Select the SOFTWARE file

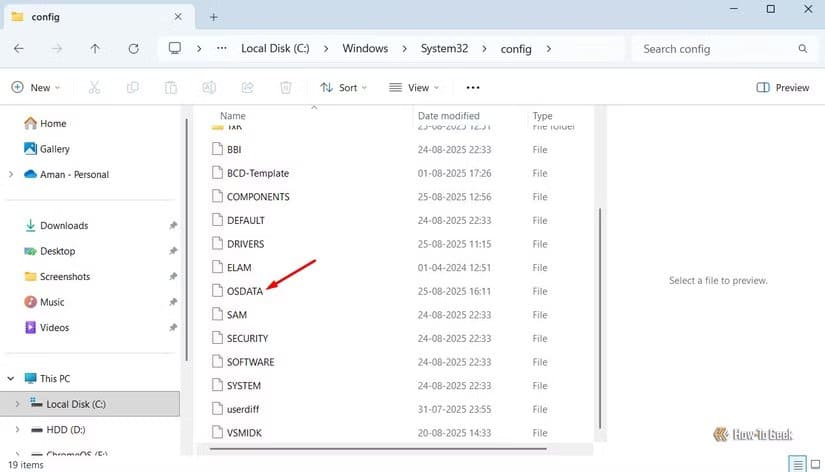pyautogui.click(x=250, y=362)
